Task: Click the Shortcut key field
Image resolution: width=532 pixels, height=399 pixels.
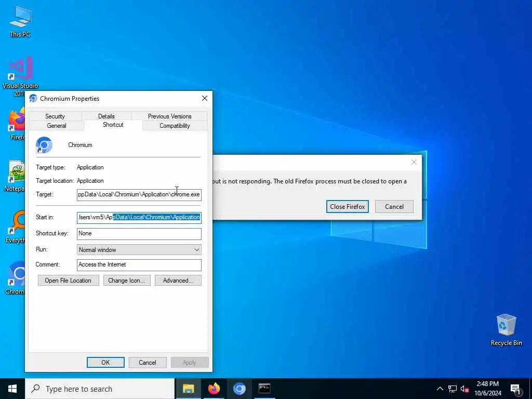Action: click(139, 233)
